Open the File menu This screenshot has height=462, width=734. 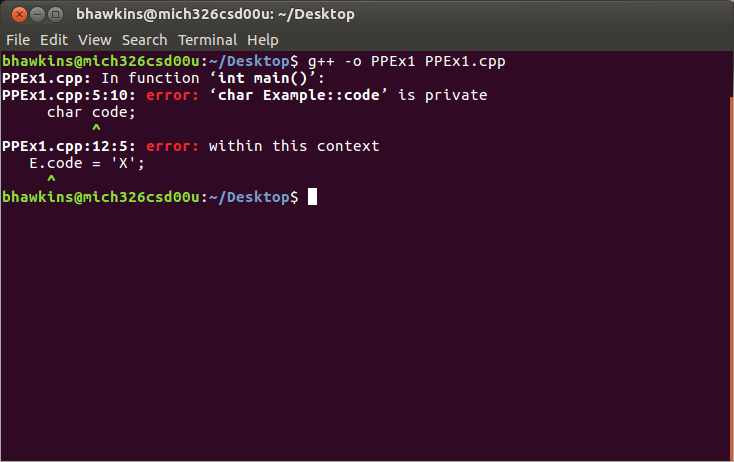(x=18, y=40)
